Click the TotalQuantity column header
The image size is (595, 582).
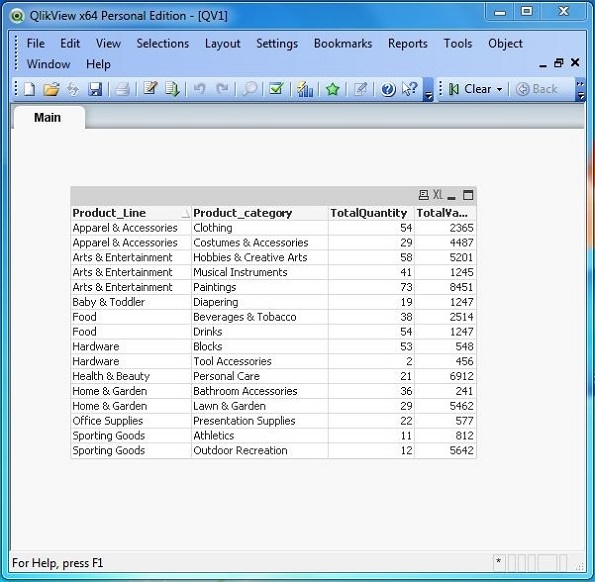tap(371, 213)
